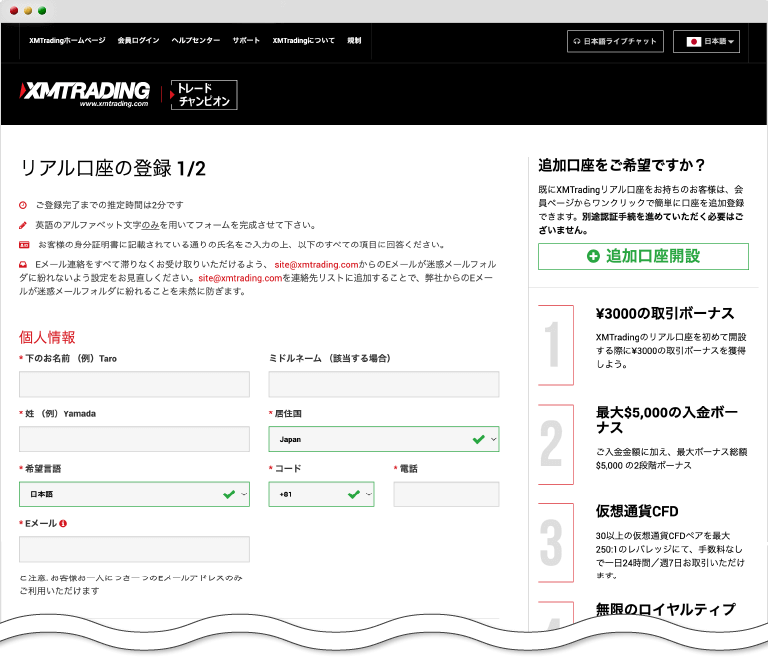Click the plus icon in 追加口座開設
The width and height of the screenshot is (768, 659).
(x=593, y=256)
